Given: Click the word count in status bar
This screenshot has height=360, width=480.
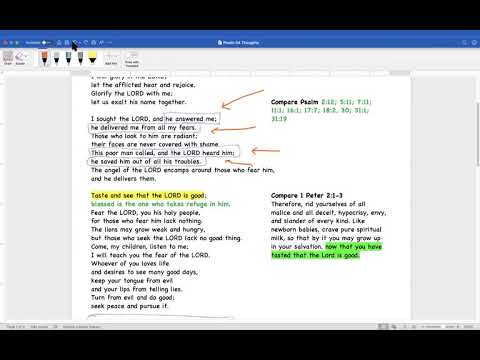Looking at the screenshot, I should click(39, 327).
